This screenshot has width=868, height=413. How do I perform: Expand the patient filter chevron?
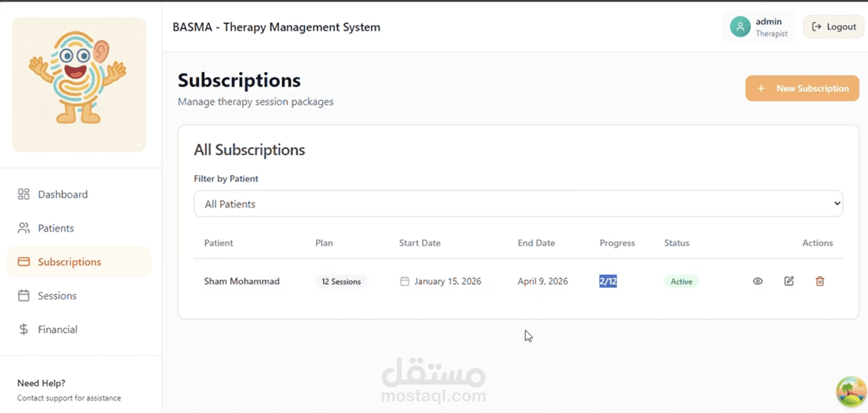click(x=837, y=203)
